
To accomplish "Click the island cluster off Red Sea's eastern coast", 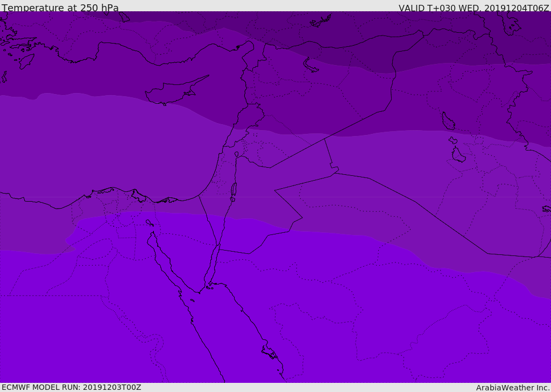I will [x=270, y=352].
